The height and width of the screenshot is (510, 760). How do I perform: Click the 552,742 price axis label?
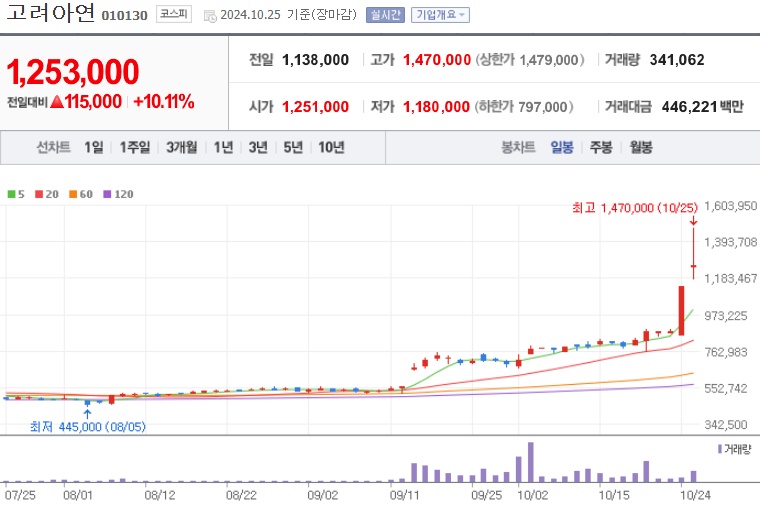pyautogui.click(x=726, y=388)
